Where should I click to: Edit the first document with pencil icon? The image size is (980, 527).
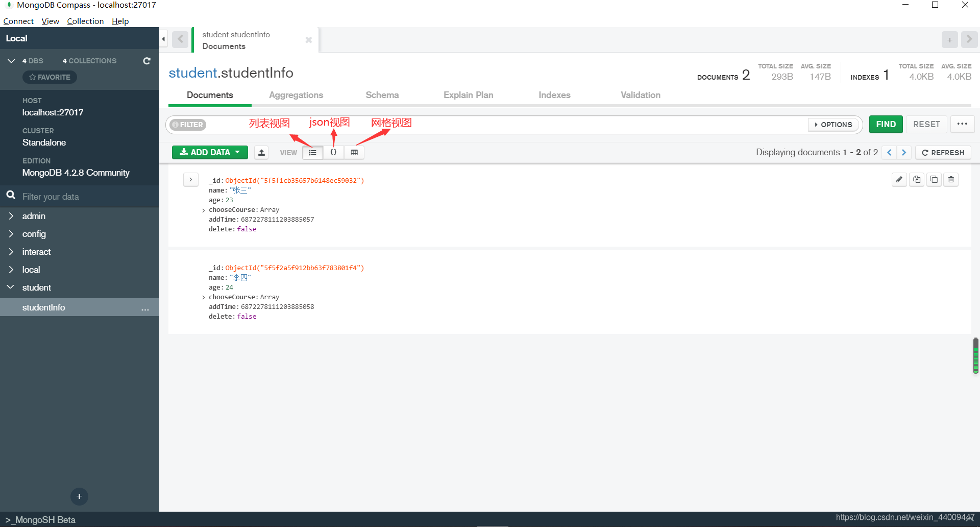(x=899, y=179)
